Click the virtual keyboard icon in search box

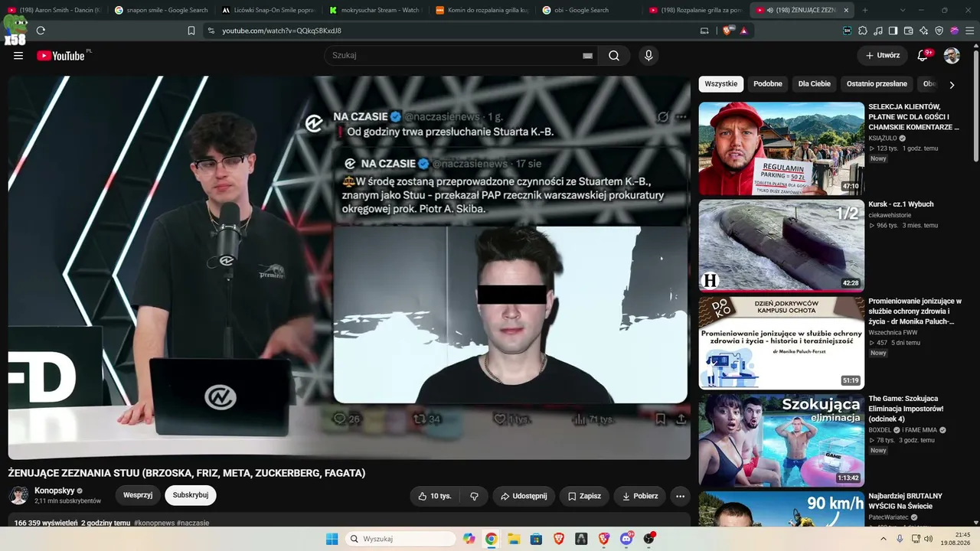[587, 56]
